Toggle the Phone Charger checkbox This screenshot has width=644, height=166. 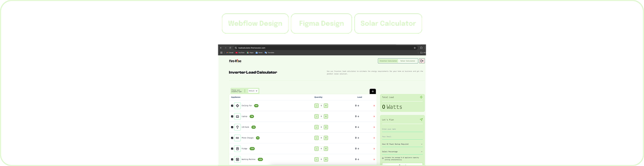coord(232,138)
